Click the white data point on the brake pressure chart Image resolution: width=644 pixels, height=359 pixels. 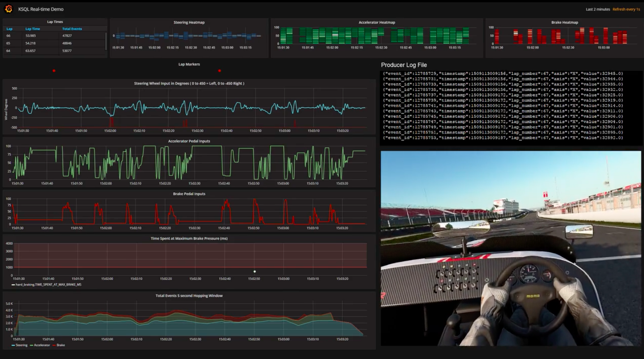[254, 271]
